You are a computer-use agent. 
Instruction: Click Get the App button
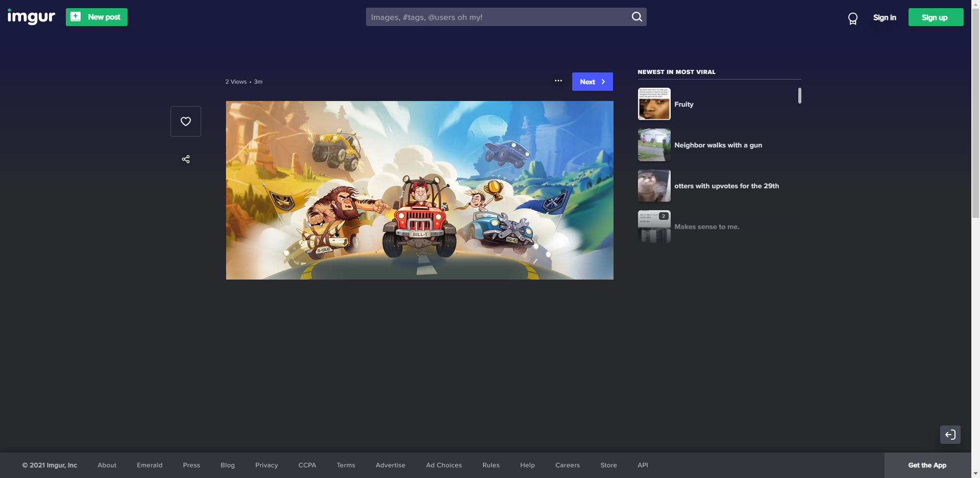(927, 465)
